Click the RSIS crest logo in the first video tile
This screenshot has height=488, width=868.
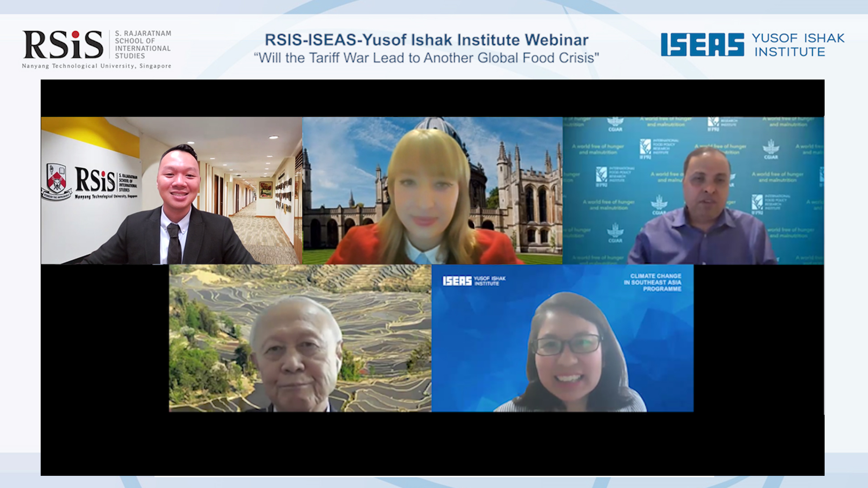pos(57,182)
